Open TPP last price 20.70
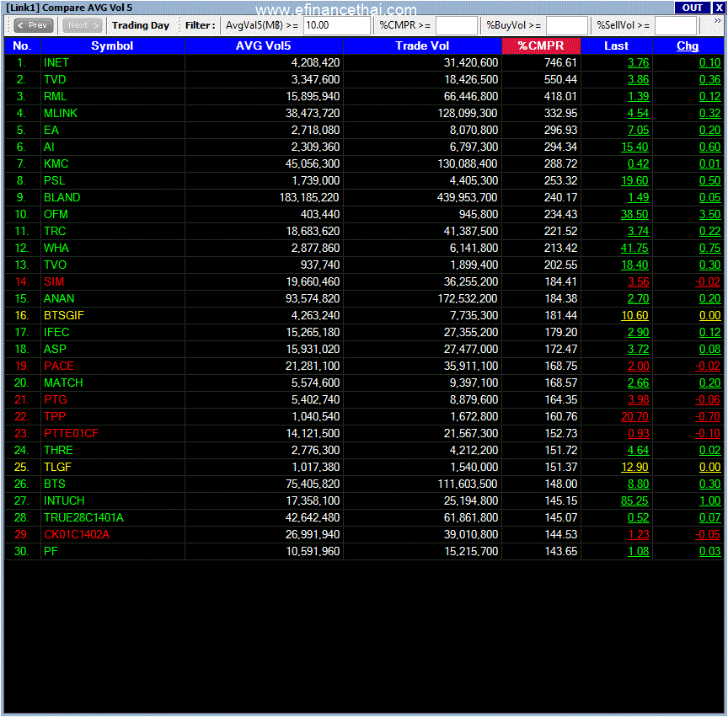Screen dimensions: 728x717 click(634, 416)
